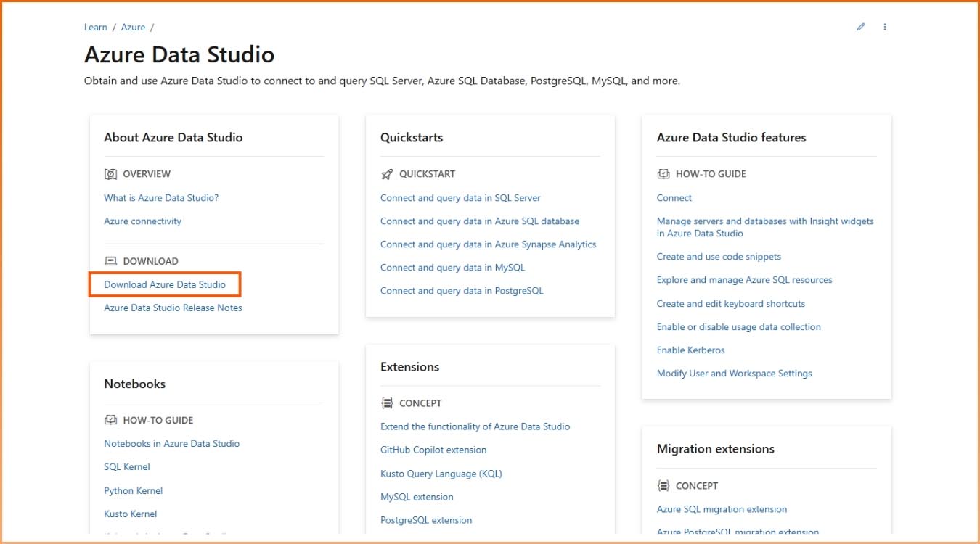Open Azure Data Studio Release Notes

[173, 308]
